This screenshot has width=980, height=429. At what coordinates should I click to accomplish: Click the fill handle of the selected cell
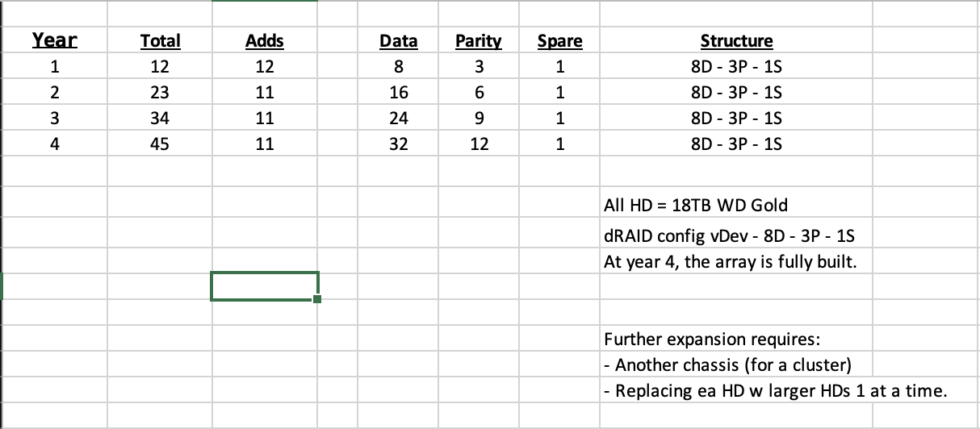(317, 300)
